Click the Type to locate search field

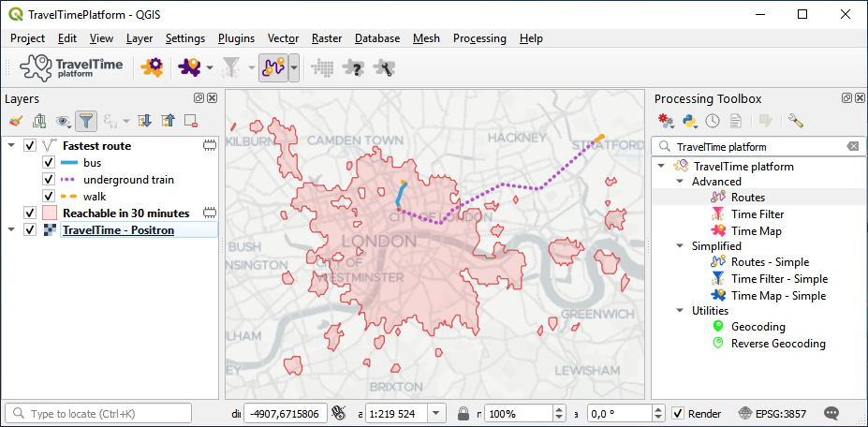tap(105, 413)
